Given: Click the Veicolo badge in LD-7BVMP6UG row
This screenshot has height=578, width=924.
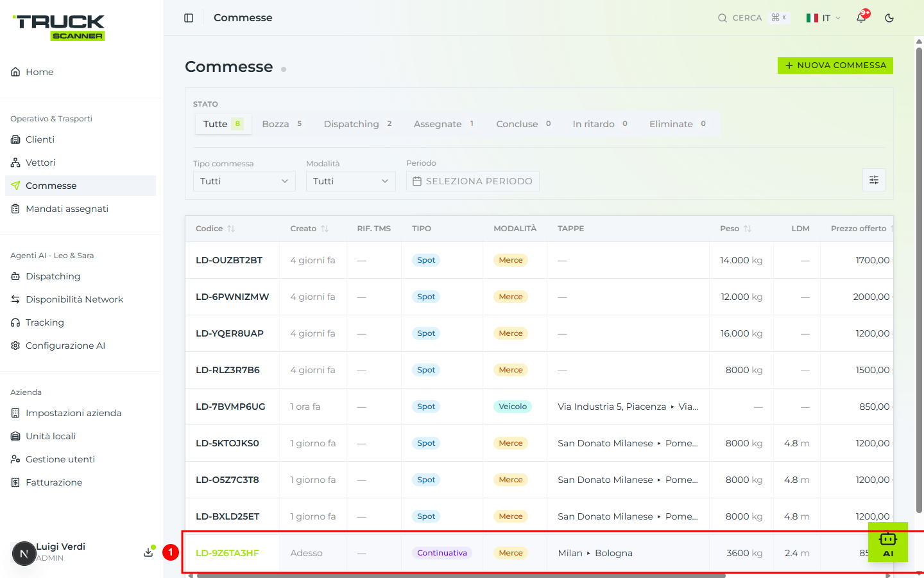Looking at the screenshot, I should (x=513, y=407).
